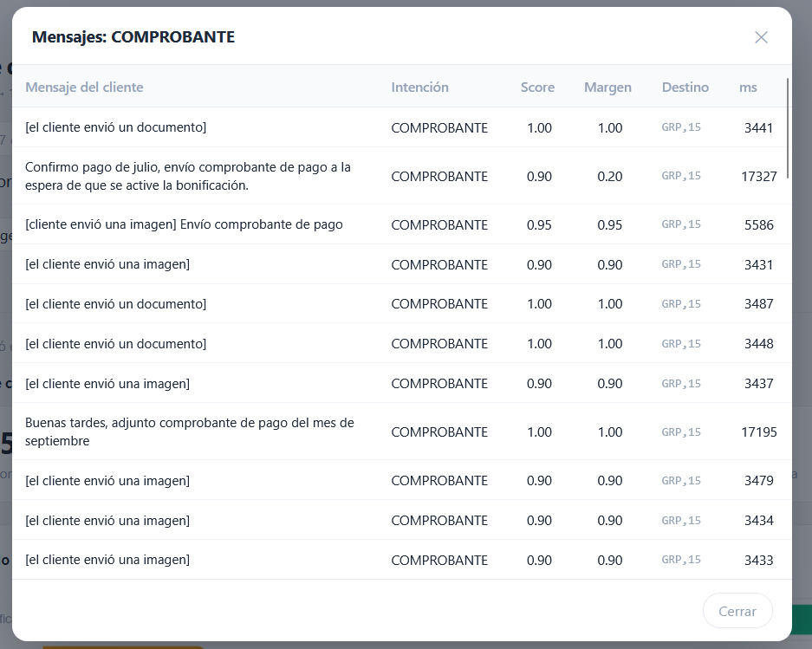Select the message "Confirmo pago de julio"
812x649 pixels.
[x=188, y=176]
